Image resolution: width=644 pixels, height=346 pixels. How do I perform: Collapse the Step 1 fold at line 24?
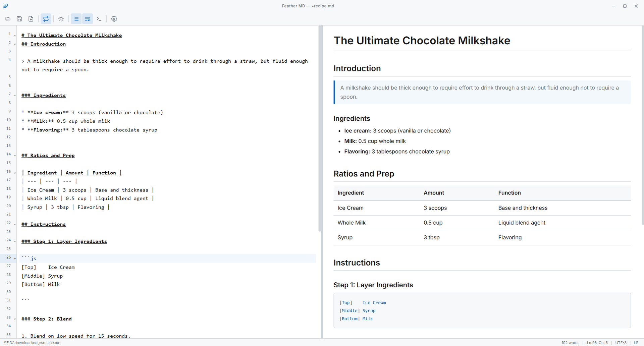pos(15,241)
